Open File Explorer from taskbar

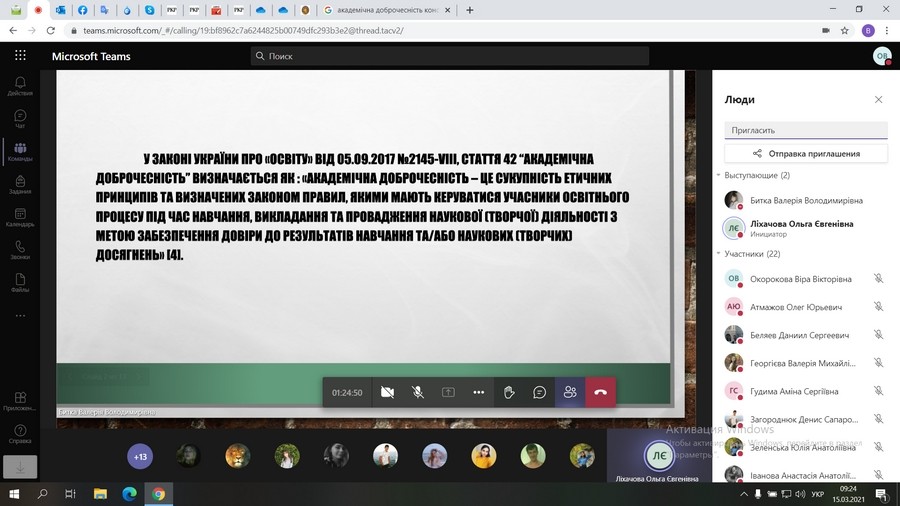(100, 494)
